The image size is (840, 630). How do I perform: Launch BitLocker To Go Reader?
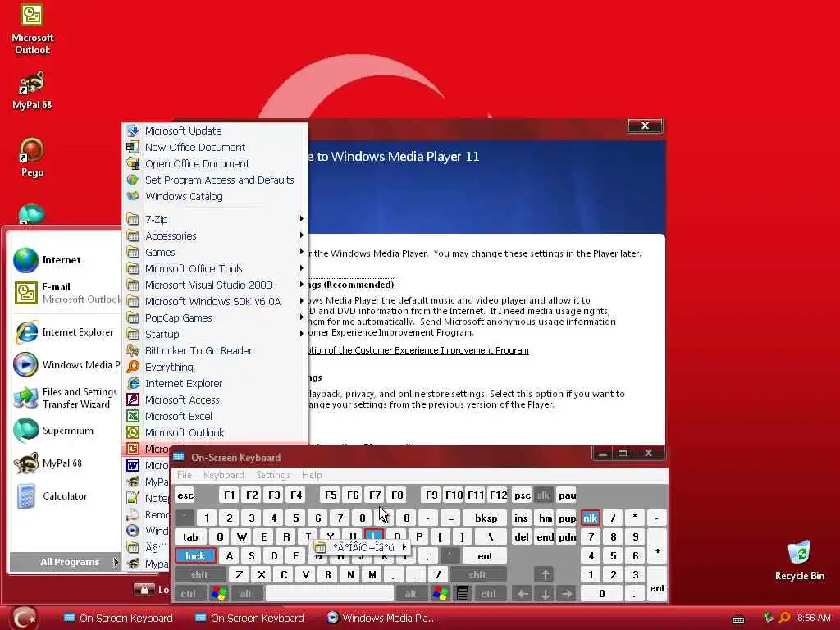pos(216,351)
